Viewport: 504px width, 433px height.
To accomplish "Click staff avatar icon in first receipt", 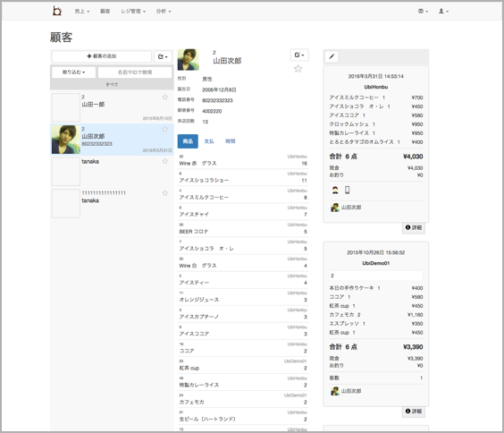I will (335, 191).
